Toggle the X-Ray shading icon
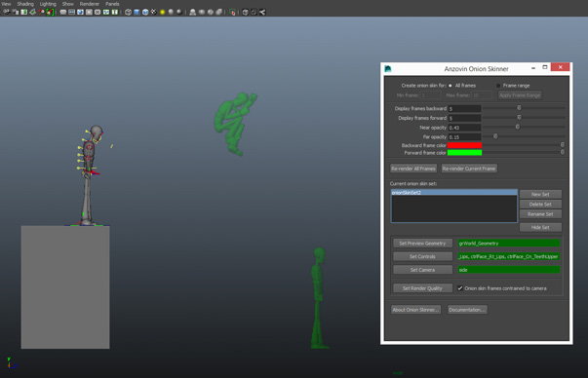 click(202, 12)
